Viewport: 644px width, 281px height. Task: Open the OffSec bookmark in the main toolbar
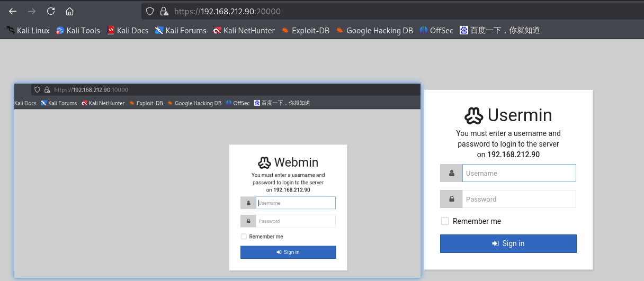436,30
